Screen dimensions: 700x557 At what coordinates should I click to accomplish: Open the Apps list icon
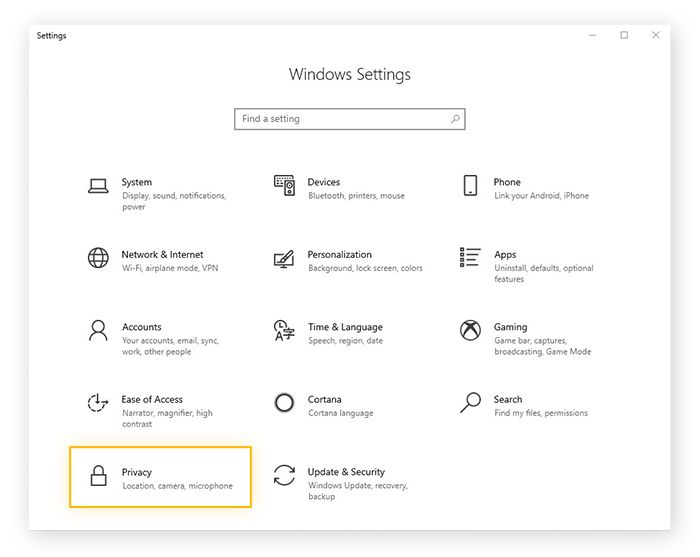point(470,257)
